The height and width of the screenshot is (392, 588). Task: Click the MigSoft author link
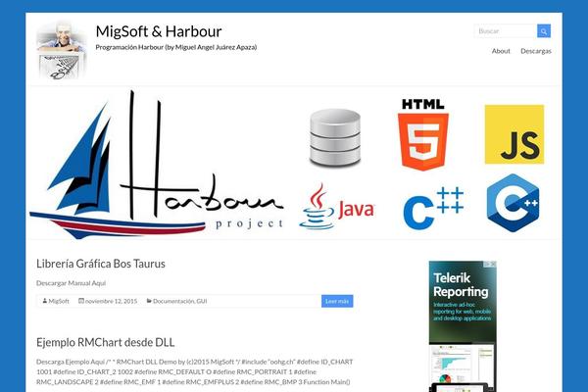(x=59, y=301)
